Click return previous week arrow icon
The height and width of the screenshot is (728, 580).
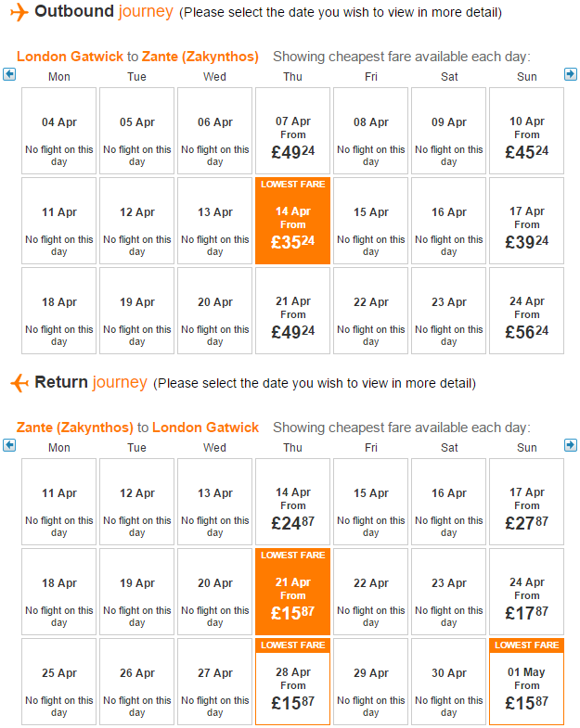tap(9, 445)
